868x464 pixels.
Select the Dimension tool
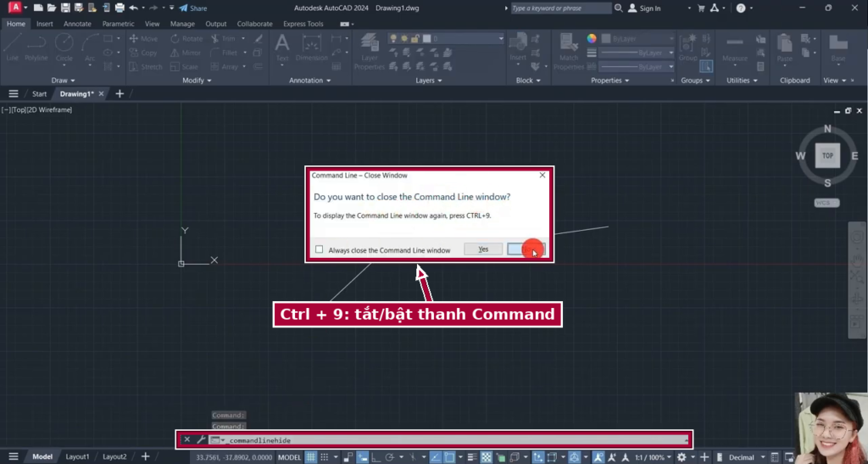(x=312, y=48)
